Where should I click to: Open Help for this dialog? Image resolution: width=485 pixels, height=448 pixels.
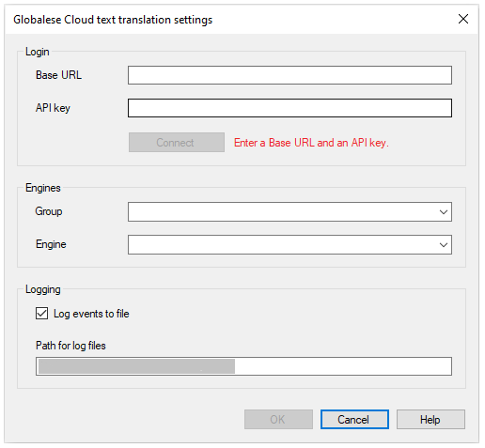430,420
